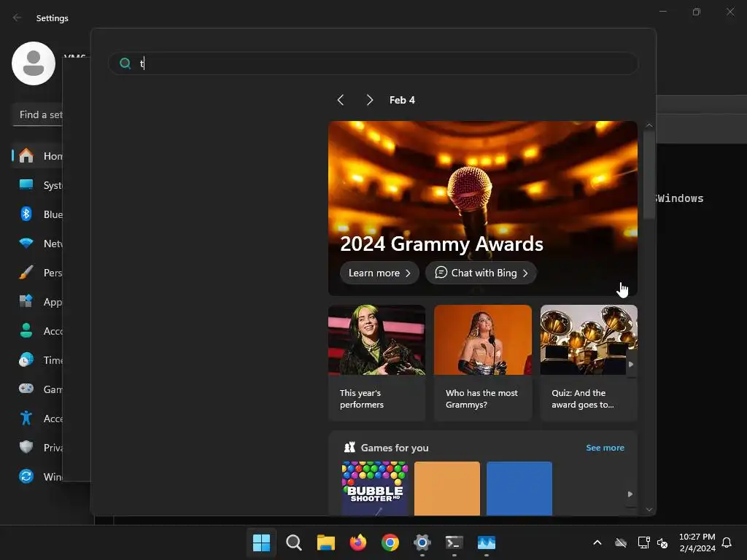The image size is (747, 560).
Task: Click See more in Games for you
Action: (605, 448)
